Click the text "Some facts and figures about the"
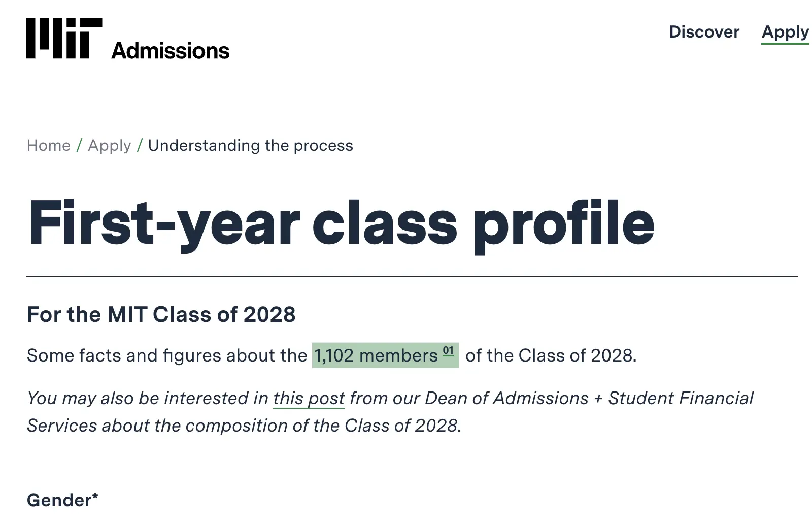The width and height of the screenshot is (812, 523). coord(167,355)
